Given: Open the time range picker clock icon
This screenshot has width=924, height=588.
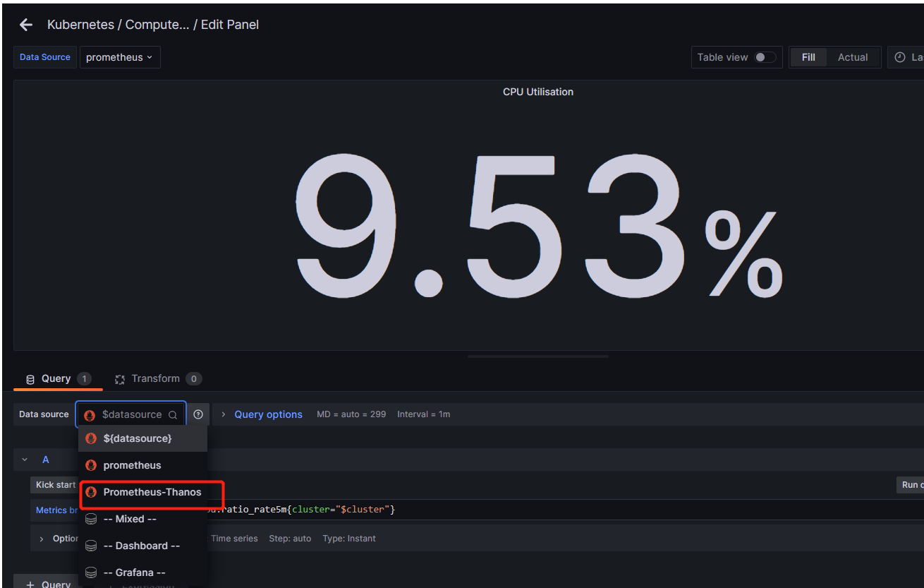Looking at the screenshot, I should click(900, 57).
